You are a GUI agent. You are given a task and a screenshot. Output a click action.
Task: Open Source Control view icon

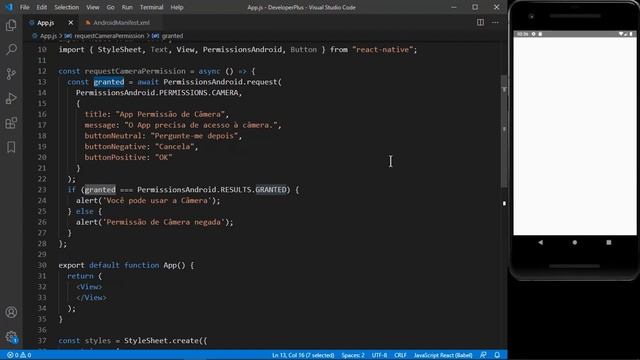pos(11,74)
